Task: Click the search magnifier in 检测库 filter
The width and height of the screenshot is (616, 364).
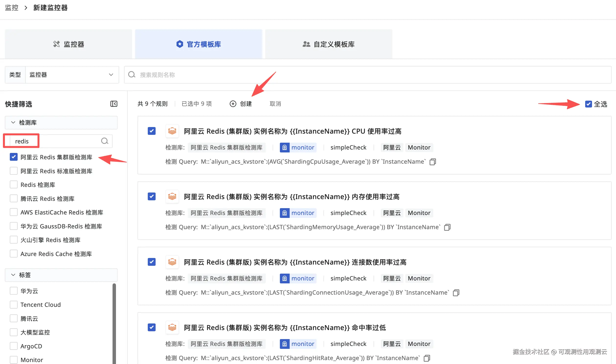Action: [x=105, y=141]
